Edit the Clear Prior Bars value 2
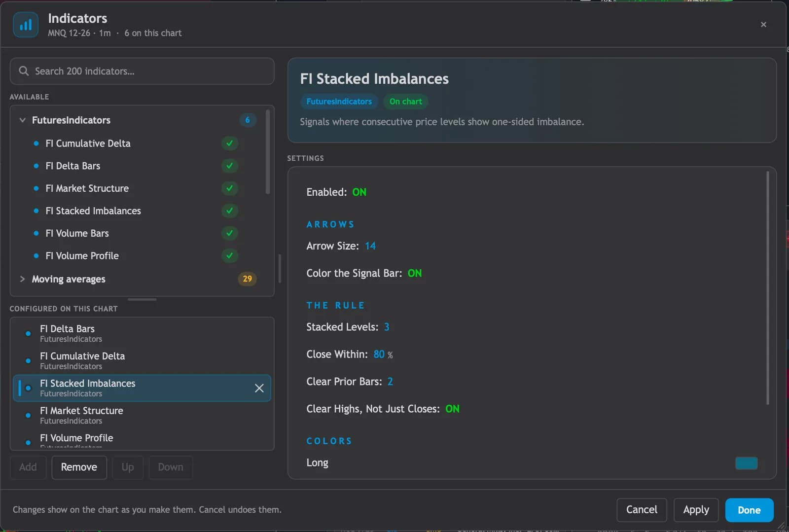 coord(390,382)
